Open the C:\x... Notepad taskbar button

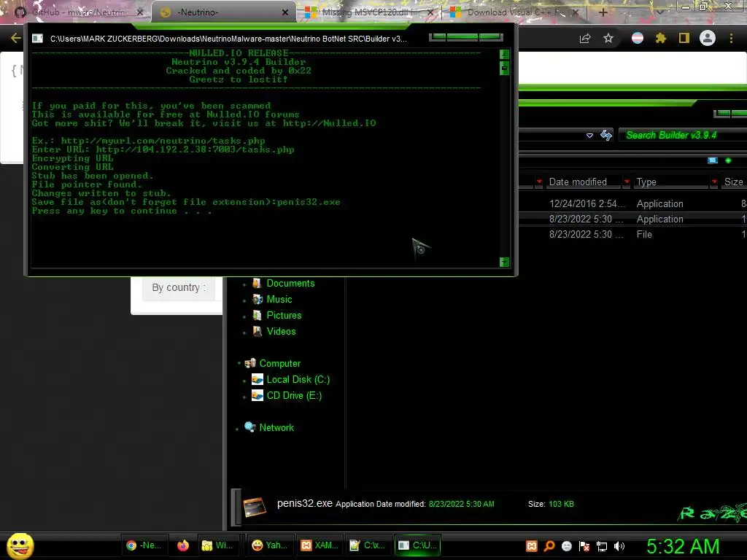[x=368, y=545]
